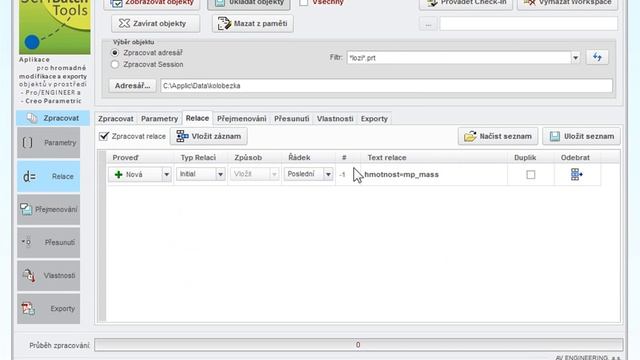Screen dimensions: 640x360
Task: Check the Duplik checkbox in relation row
Action: pos(531,175)
